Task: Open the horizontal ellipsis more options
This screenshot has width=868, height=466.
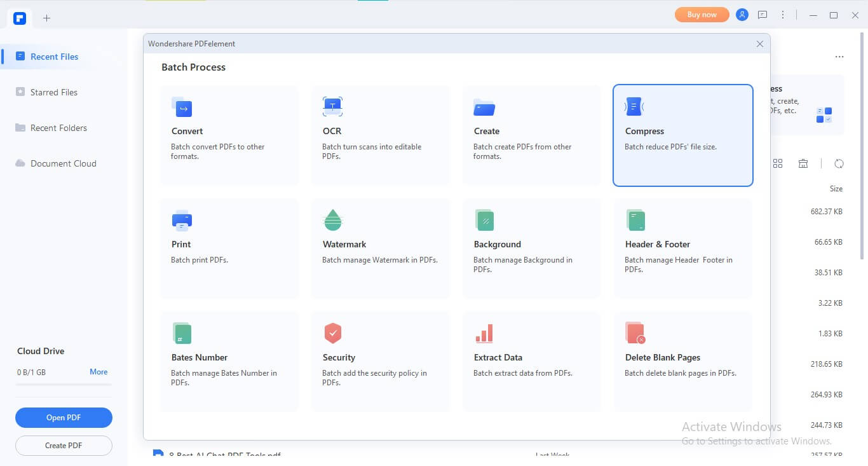Action: tap(839, 57)
